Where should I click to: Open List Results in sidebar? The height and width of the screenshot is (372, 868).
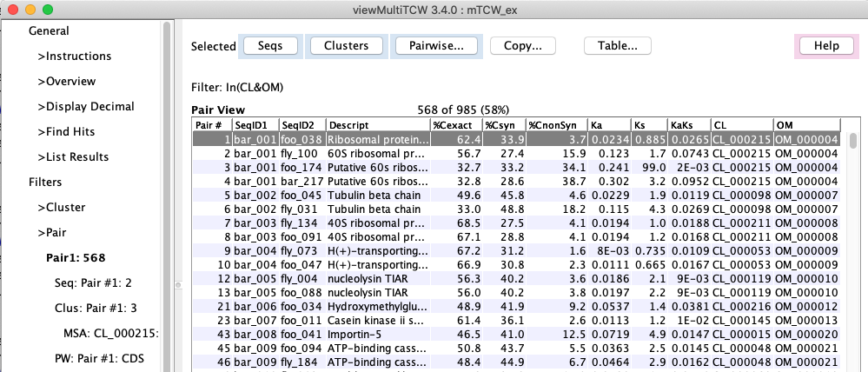pos(73,157)
